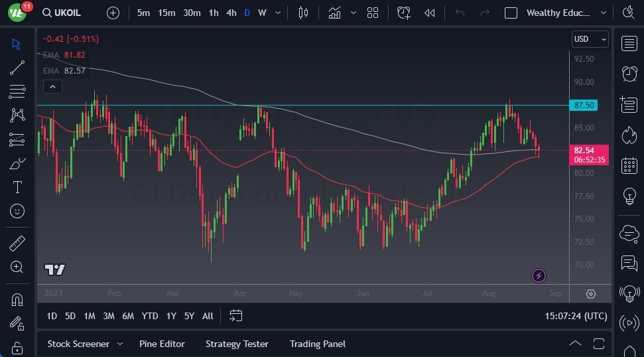Switch to the Strategy Tester tab
The width and height of the screenshot is (644, 357).
pos(237,344)
